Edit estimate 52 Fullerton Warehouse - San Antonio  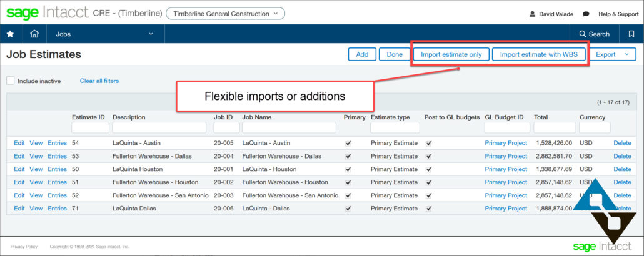(19, 195)
